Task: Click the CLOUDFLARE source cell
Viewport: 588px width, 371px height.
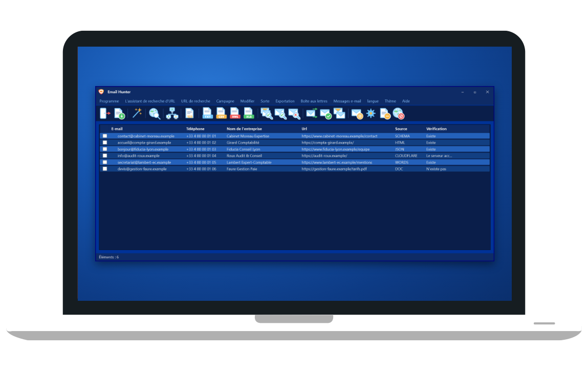Action: [x=406, y=156]
